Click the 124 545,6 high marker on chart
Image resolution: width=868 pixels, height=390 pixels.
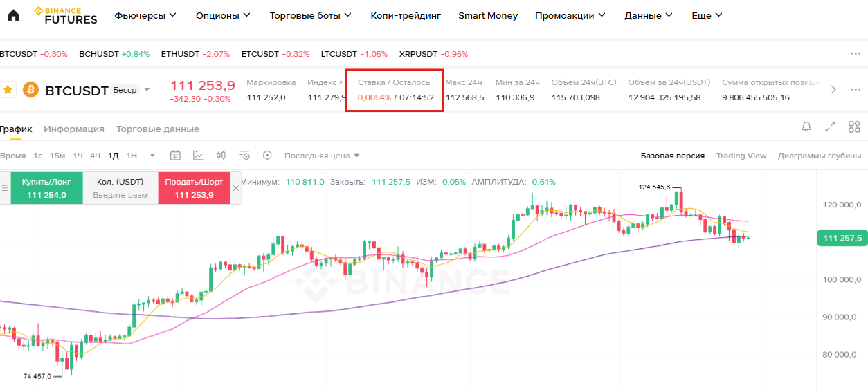[x=654, y=187]
